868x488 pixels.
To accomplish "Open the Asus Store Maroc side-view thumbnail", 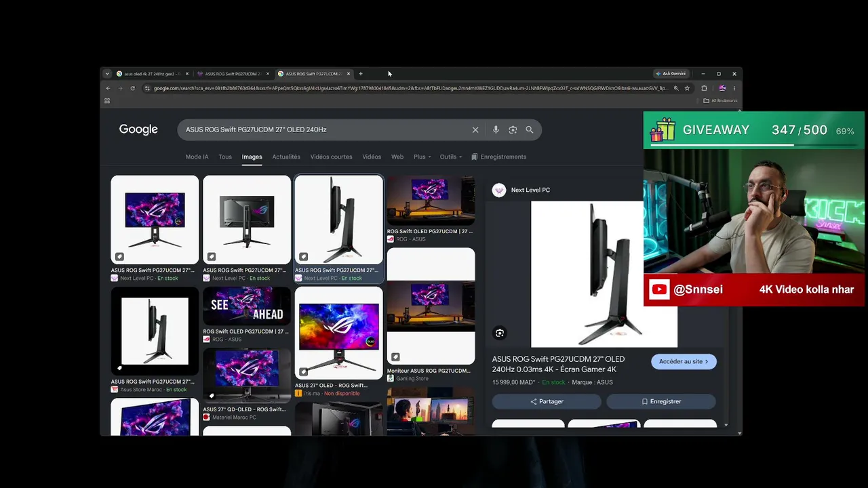I will coord(155,331).
